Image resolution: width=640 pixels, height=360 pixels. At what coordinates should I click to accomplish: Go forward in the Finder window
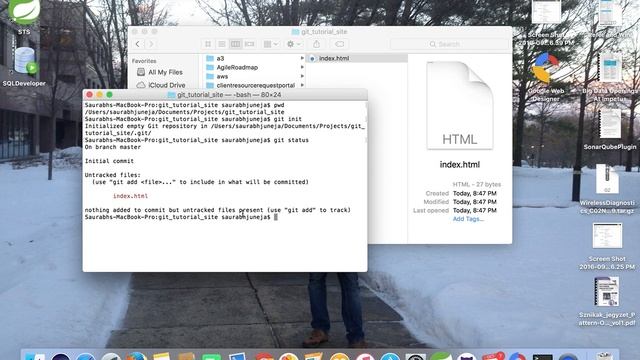tap(151, 44)
